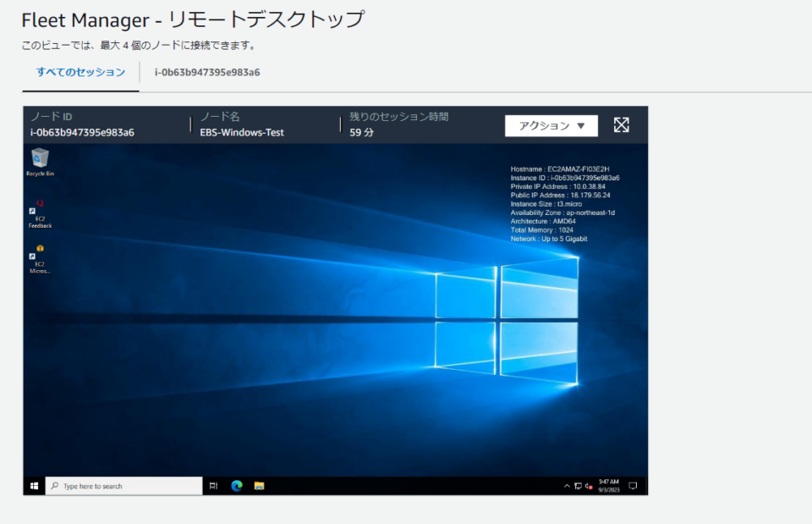
Task: Open File Explorer from the taskbar
Action: click(260, 486)
